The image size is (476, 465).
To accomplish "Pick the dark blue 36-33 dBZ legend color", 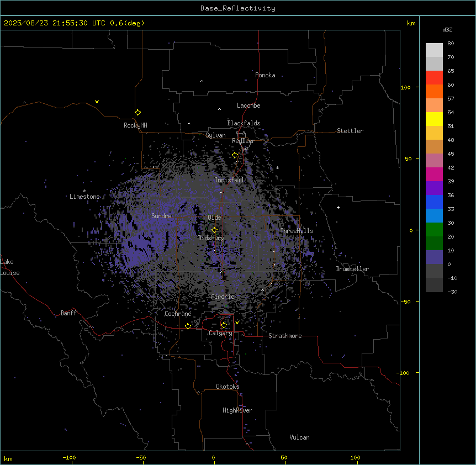I will (x=434, y=202).
